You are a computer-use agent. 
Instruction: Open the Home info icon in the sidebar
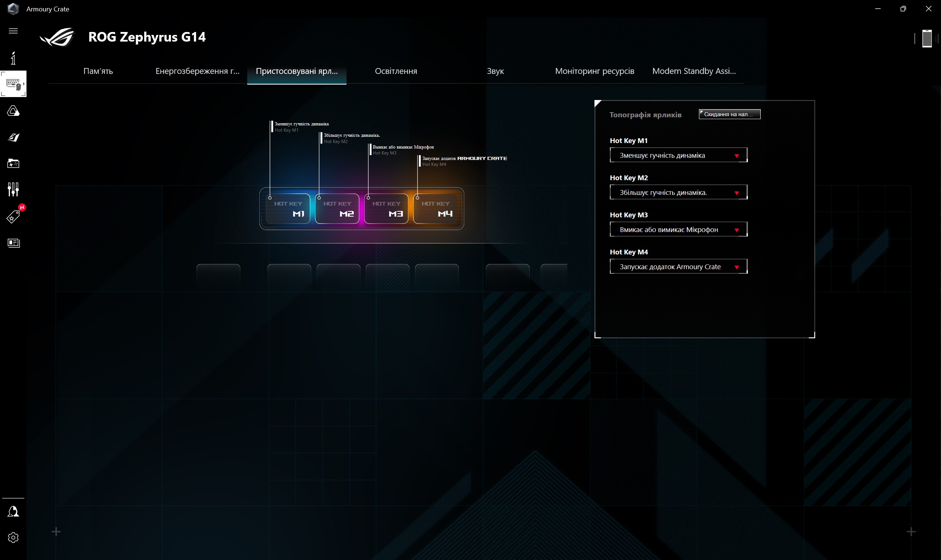tap(13, 58)
